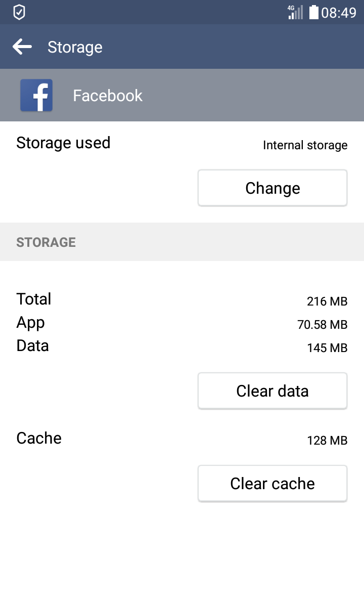The height and width of the screenshot is (607, 364).
Task: Tap the back arrow icon
Action: tap(22, 47)
